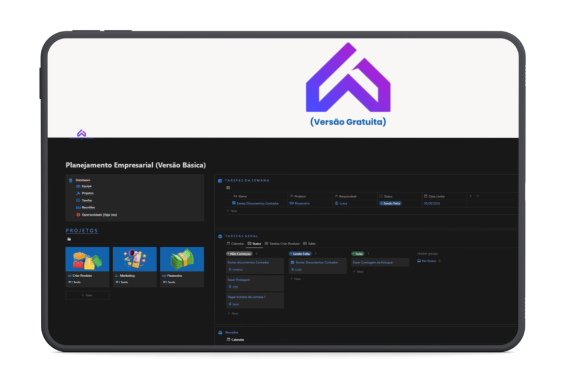Click the table view icon under Tarefas da Semana

228,188
